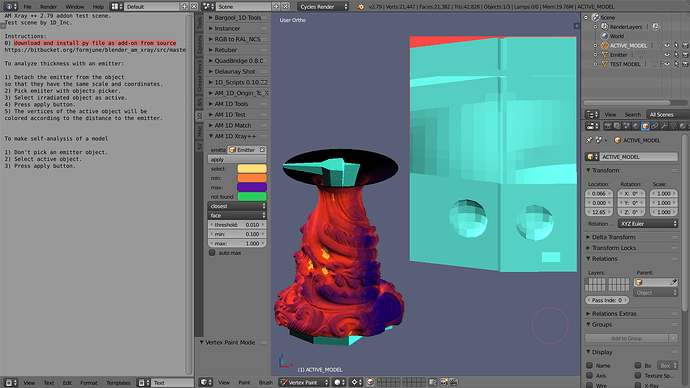Open the 3D View editor type selector

[x=206, y=382]
